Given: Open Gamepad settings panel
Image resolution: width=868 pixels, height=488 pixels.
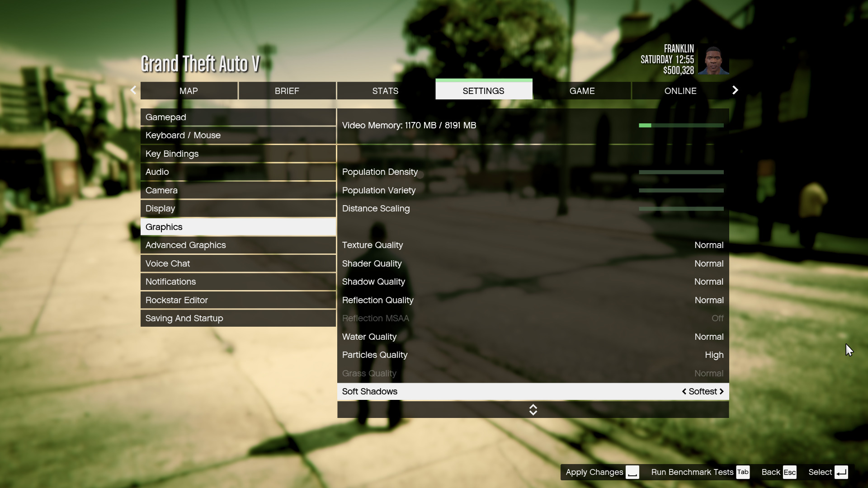Looking at the screenshot, I should tap(238, 117).
